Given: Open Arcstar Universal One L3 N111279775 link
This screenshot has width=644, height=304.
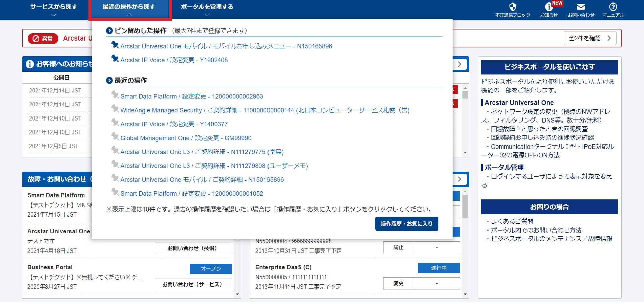Looking at the screenshot, I should pos(202,152).
